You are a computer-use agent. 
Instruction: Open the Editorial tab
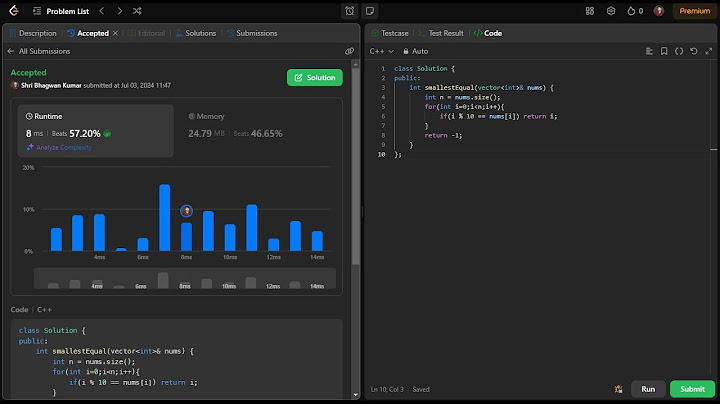tap(146, 33)
